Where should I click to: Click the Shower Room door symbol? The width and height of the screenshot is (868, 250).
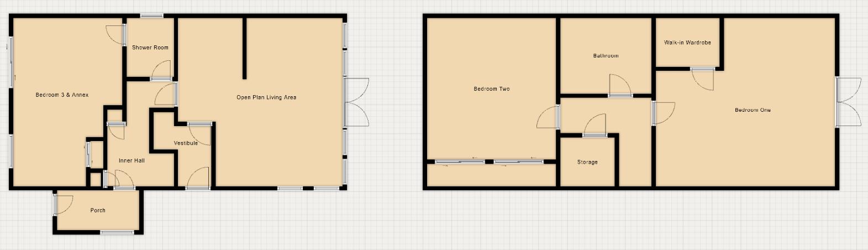point(161,71)
